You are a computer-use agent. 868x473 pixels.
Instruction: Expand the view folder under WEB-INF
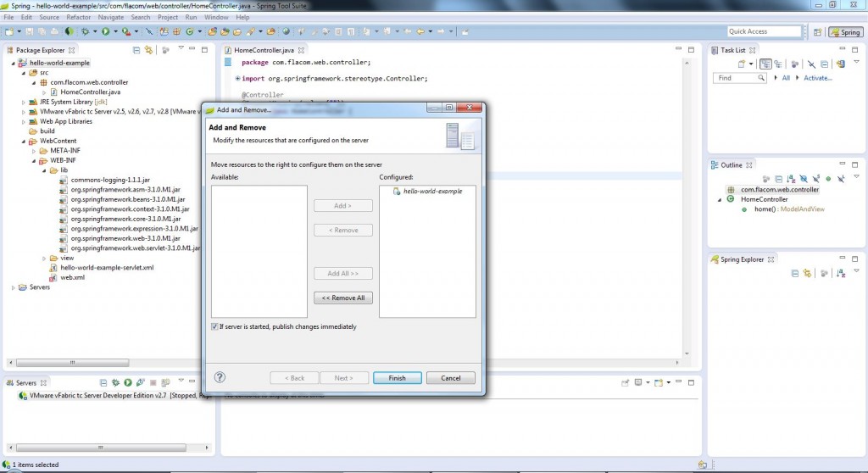coord(44,258)
